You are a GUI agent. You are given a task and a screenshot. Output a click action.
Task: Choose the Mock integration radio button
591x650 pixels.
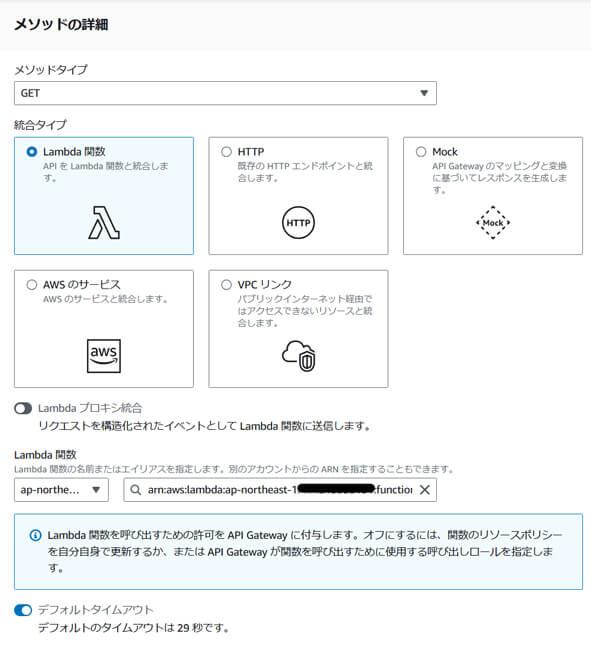coord(421,152)
